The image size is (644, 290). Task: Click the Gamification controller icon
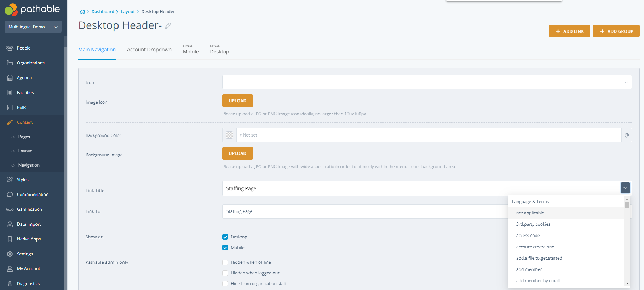(x=10, y=209)
